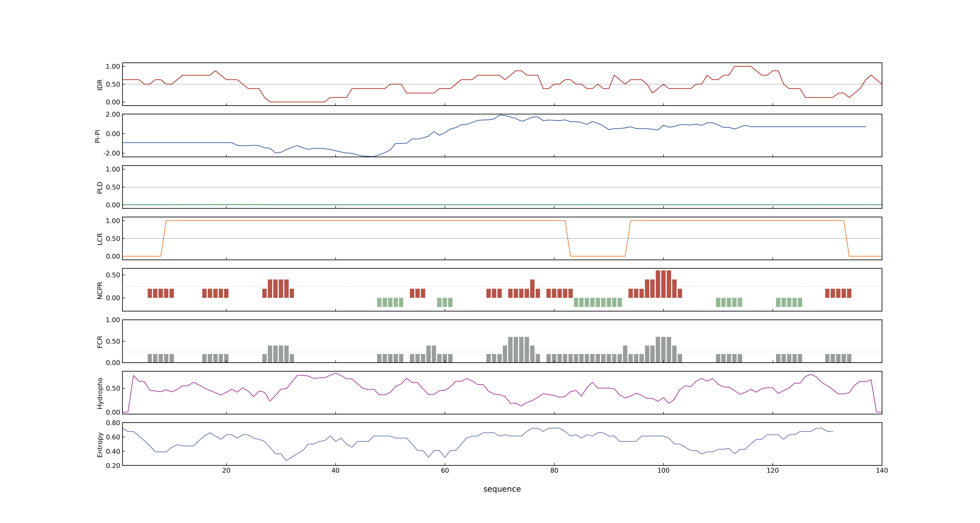Select x-axis tick label 140
980x523 pixels.
882,470
